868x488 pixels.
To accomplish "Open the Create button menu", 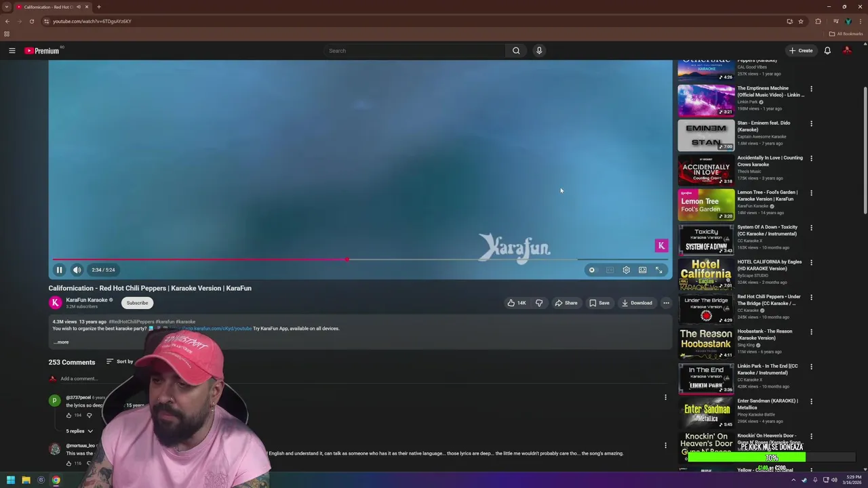I will click(801, 51).
